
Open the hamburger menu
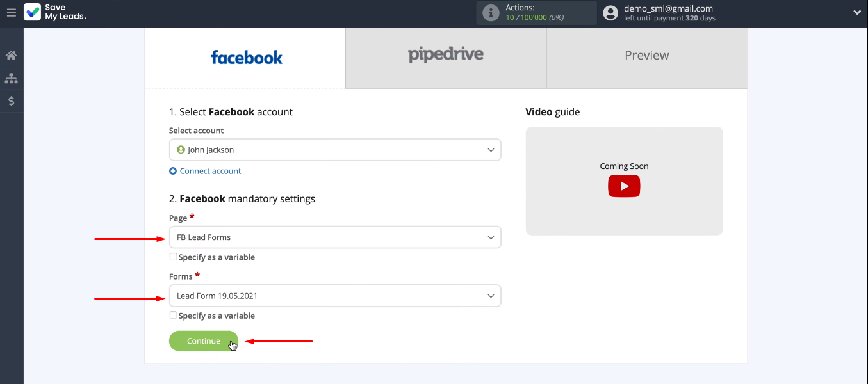[x=11, y=13]
